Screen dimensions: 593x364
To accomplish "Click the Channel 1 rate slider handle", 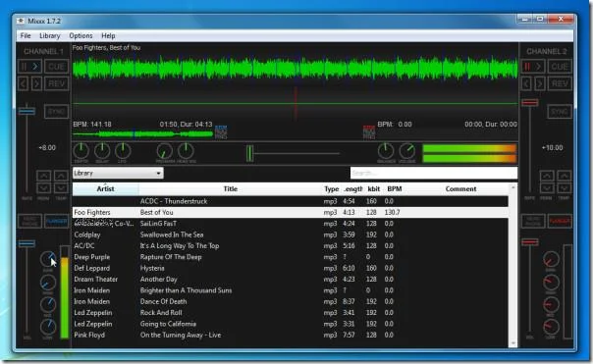I will tap(27, 111).
